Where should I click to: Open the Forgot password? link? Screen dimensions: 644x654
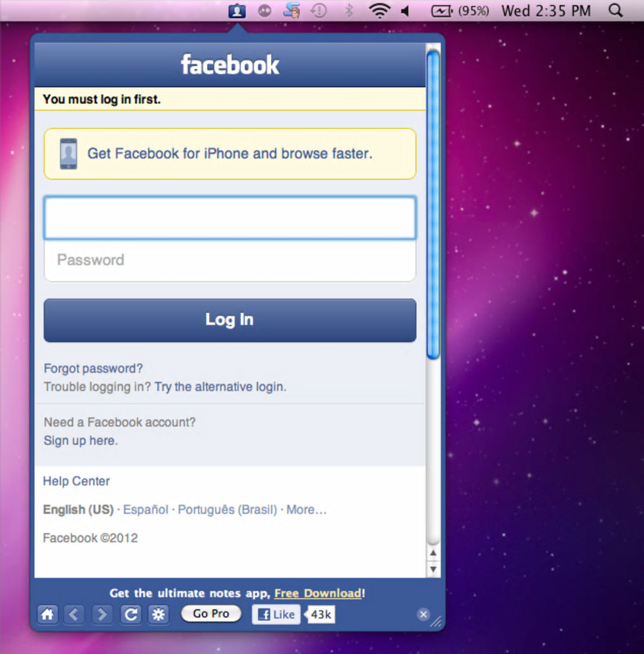[93, 368]
